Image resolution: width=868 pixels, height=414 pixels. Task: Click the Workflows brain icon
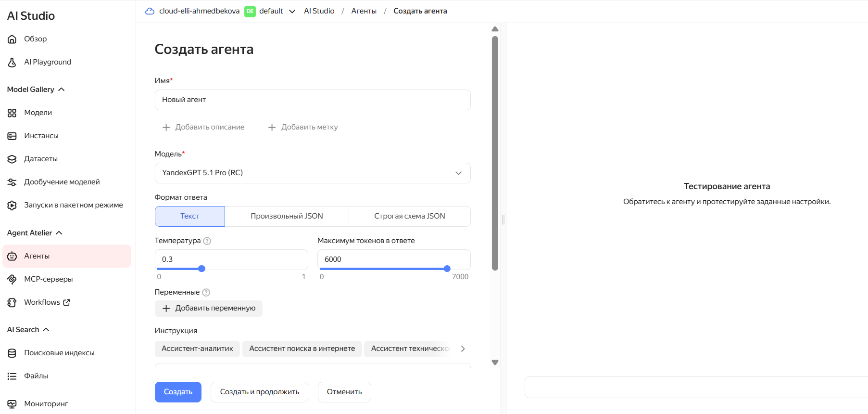12,302
